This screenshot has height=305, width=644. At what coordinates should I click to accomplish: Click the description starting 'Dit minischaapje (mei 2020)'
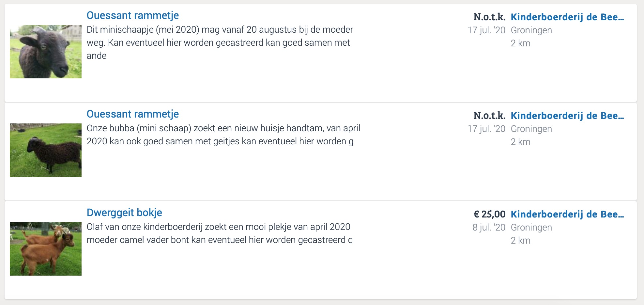[220, 42]
